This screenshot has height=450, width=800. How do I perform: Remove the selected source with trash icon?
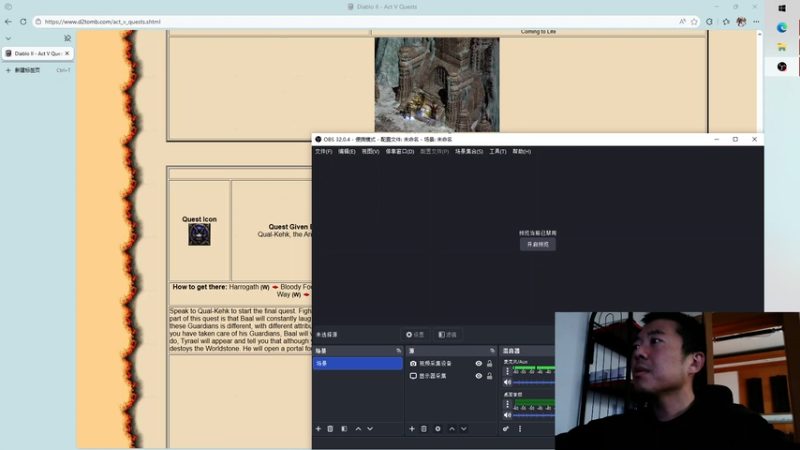click(x=424, y=428)
